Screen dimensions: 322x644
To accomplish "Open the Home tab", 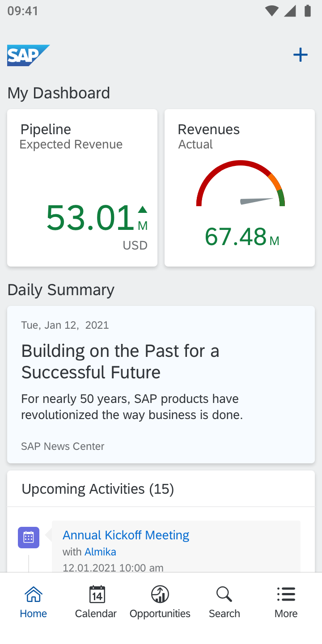I will (34, 602).
